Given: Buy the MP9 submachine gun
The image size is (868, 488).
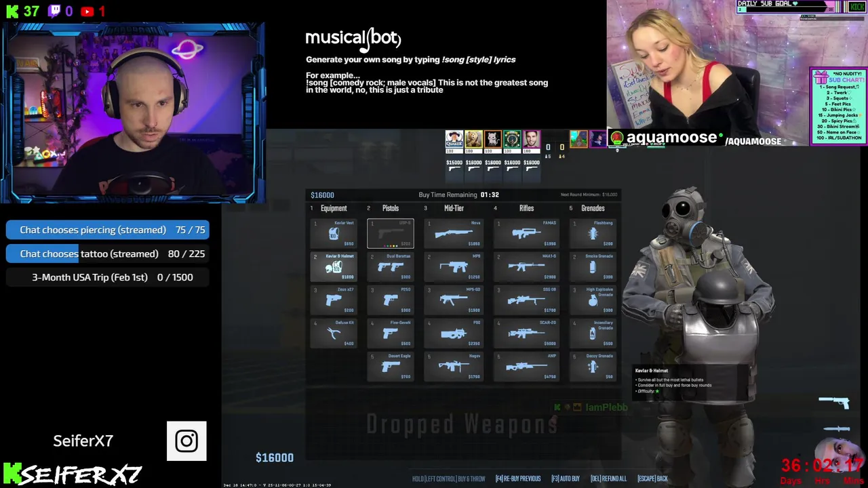Looking at the screenshot, I should click(454, 266).
